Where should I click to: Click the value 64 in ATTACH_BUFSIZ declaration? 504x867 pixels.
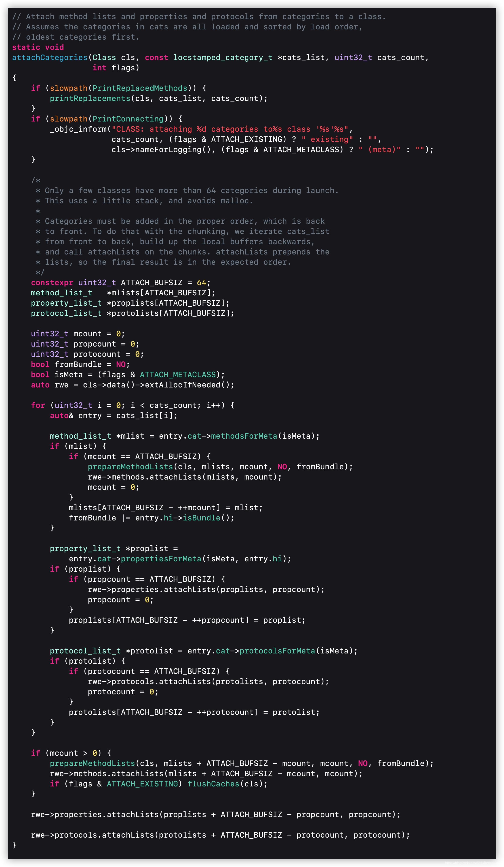click(x=202, y=282)
